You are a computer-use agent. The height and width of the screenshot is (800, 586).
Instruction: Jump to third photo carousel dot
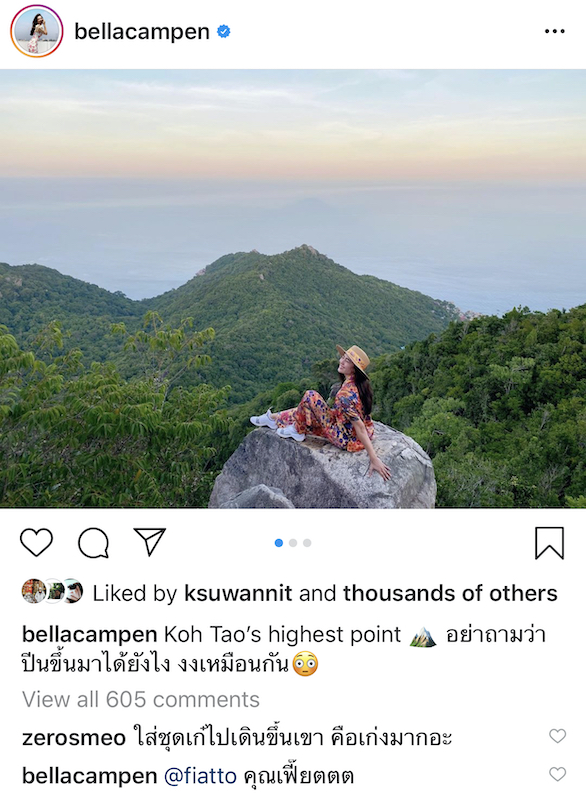307,543
